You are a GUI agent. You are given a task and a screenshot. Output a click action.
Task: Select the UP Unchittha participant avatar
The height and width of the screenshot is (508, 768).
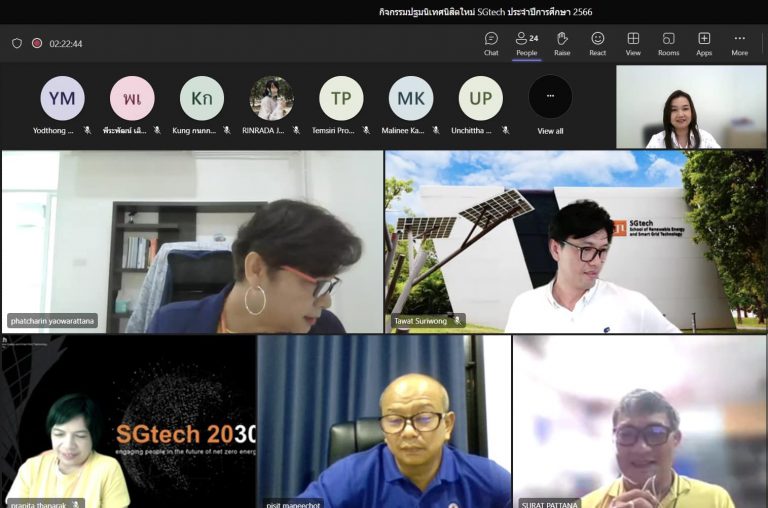pos(480,98)
